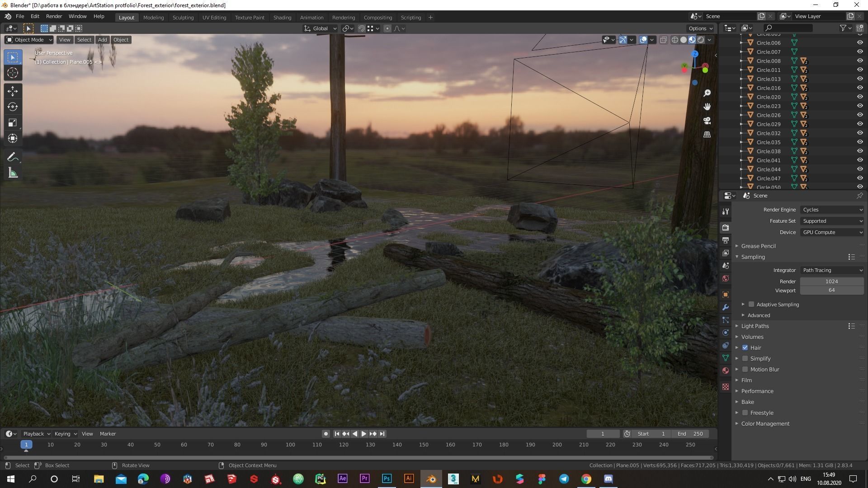The image size is (868, 488).
Task: Activate the Annotate pencil tool
Action: coord(13,157)
